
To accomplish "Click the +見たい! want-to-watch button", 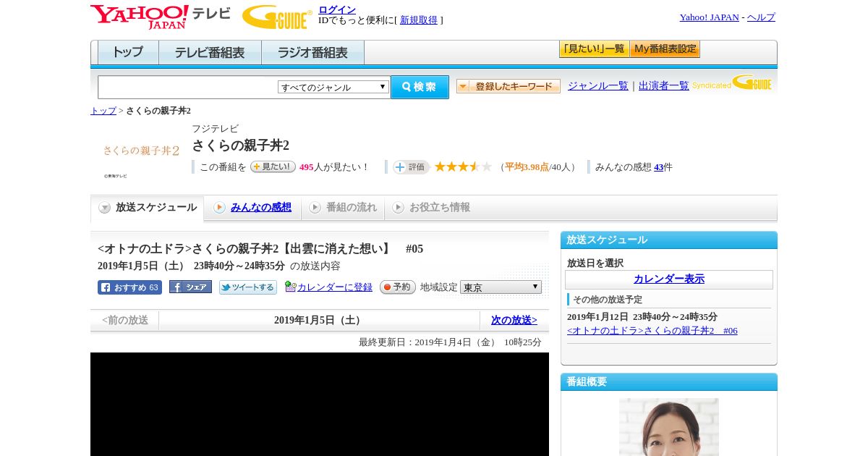I will point(273,166).
